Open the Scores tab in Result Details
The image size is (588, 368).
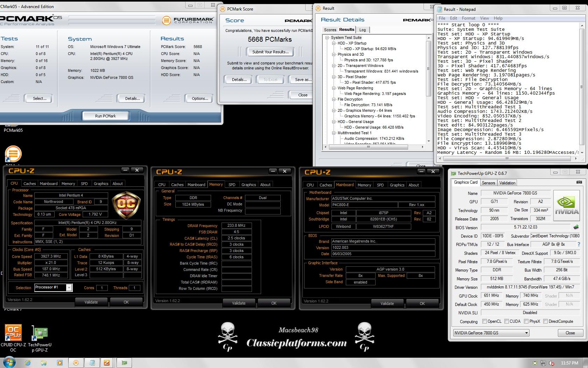coord(330,30)
